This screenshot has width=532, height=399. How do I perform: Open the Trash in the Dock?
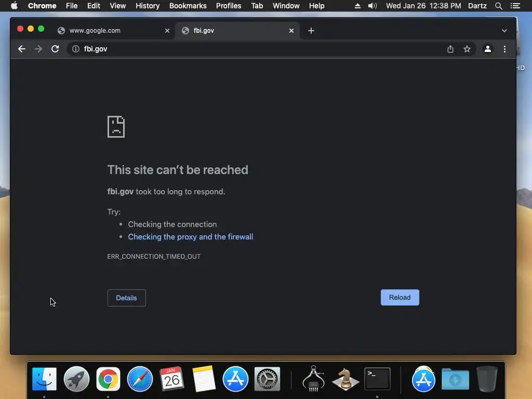pyautogui.click(x=487, y=379)
